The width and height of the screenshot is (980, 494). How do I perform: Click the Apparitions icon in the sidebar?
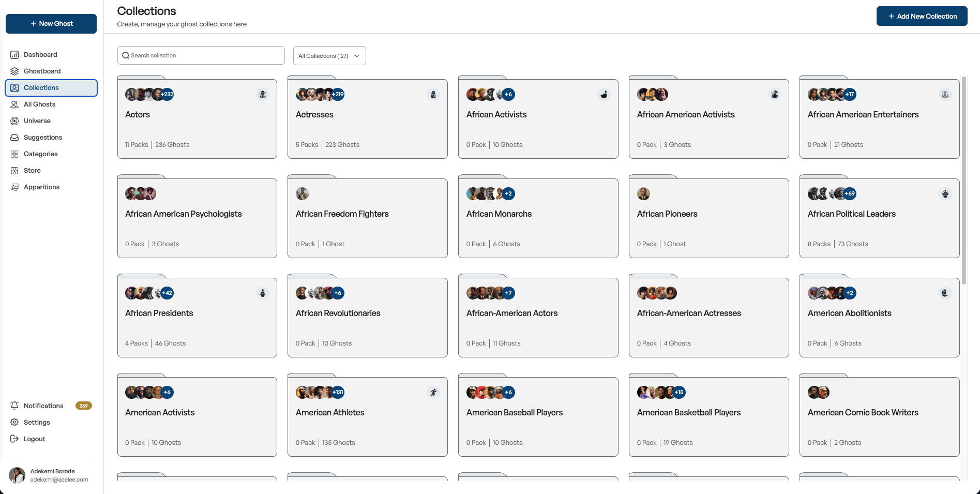tap(14, 187)
